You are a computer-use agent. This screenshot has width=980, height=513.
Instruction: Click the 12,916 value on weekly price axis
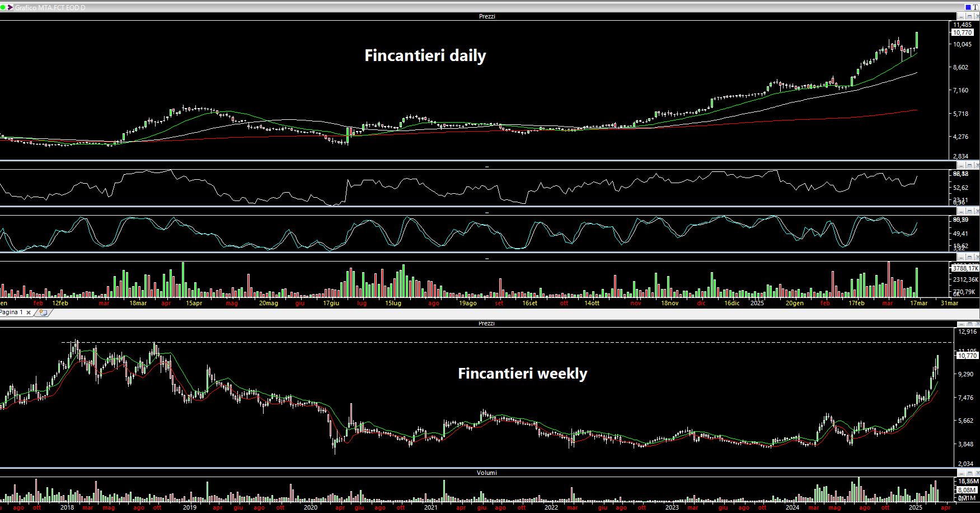[x=967, y=332]
